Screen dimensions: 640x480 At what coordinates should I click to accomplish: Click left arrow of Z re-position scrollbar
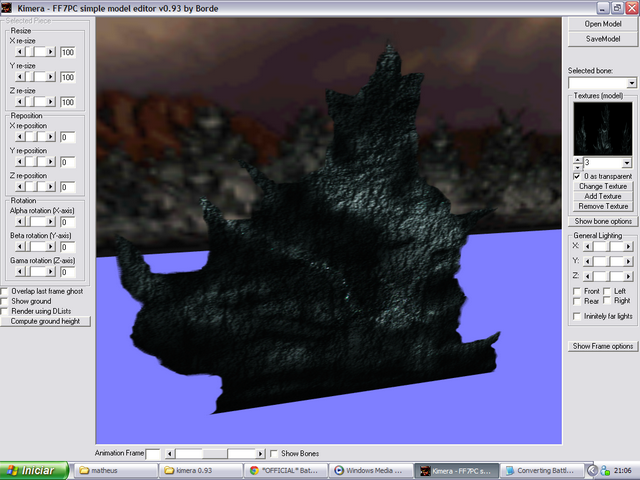coord(20,187)
